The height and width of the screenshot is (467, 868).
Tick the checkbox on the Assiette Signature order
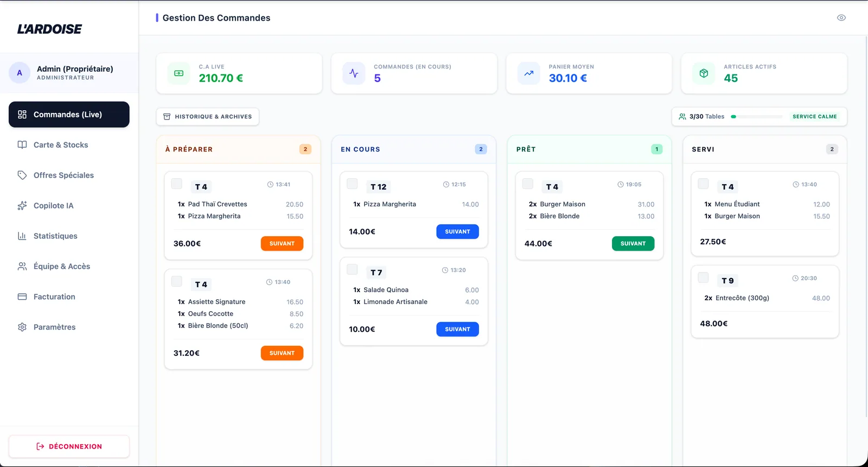(x=177, y=281)
